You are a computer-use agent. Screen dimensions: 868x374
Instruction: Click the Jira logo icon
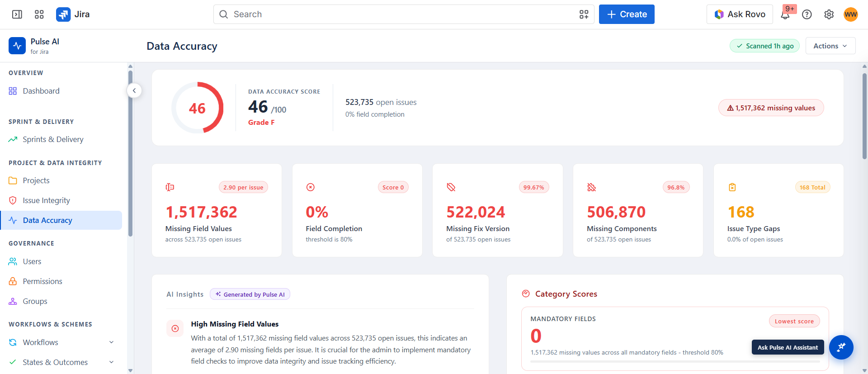(x=63, y=14)
